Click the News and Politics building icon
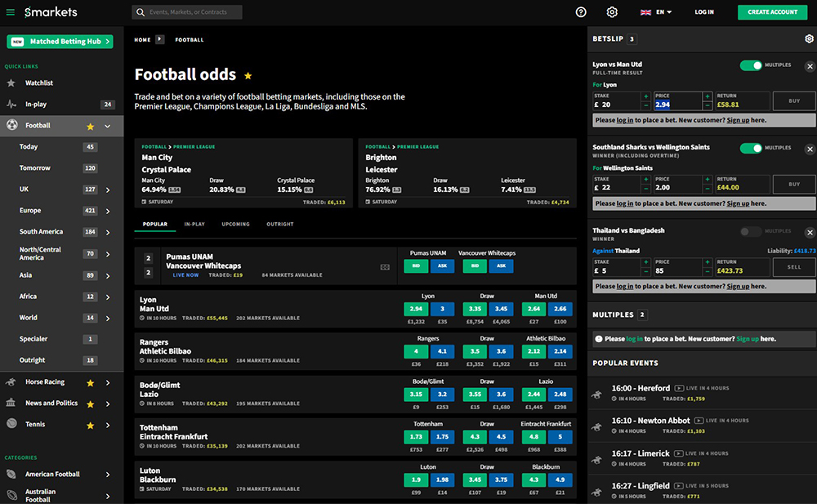Image resolution: width=817 pixels, height=504 pixels. 11,403
